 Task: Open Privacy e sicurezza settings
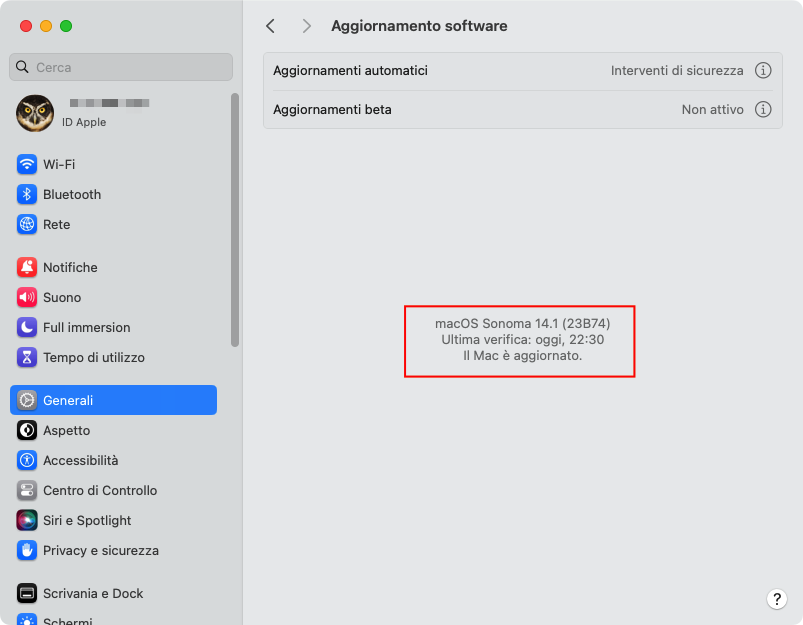(x=114, y=551)
